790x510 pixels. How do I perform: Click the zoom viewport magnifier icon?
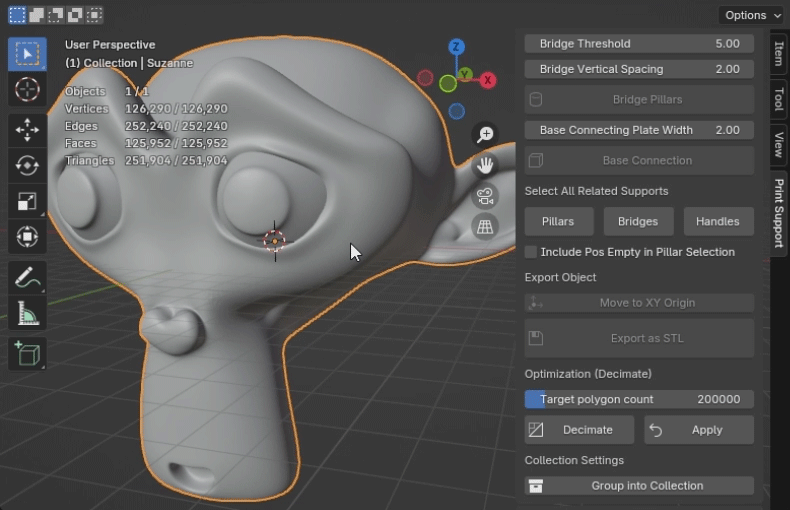485,135
